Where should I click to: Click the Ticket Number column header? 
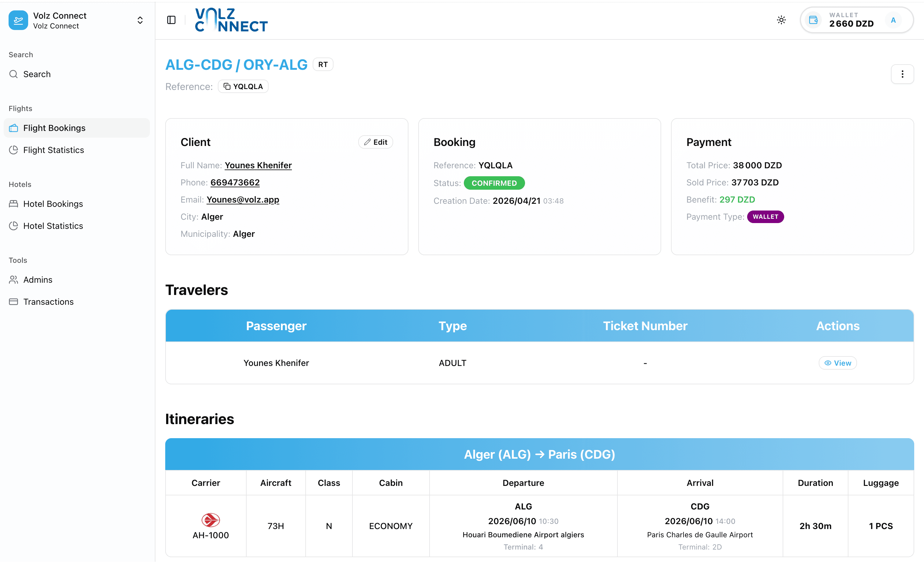[645, 326]
